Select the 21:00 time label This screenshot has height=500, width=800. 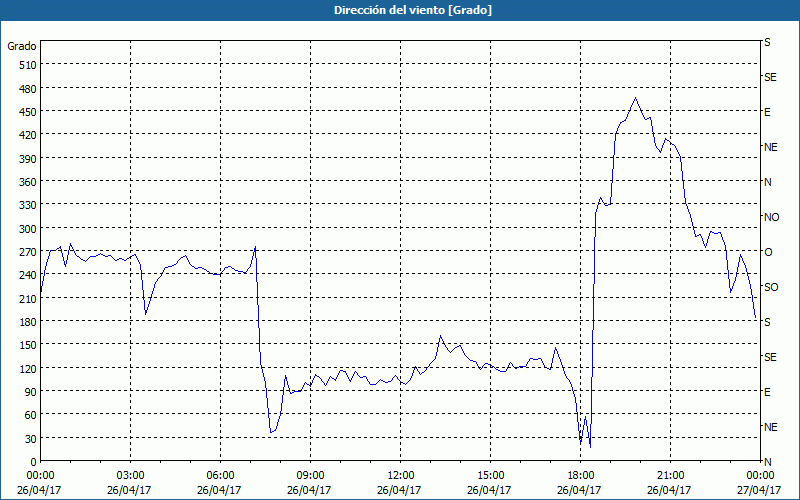point(670,476)
